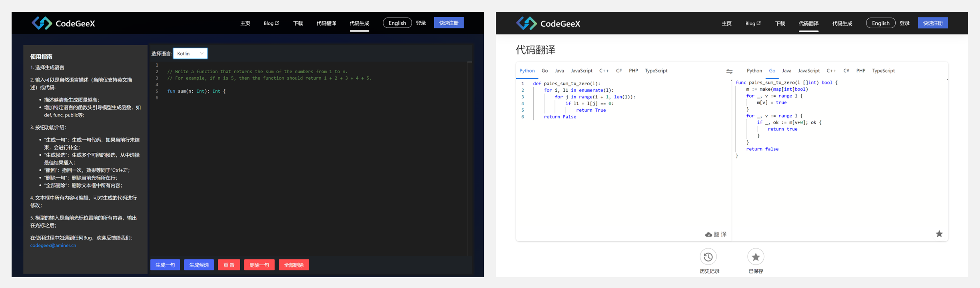Click 登录 in right window

pyautogui.click(x=904, y=23)
